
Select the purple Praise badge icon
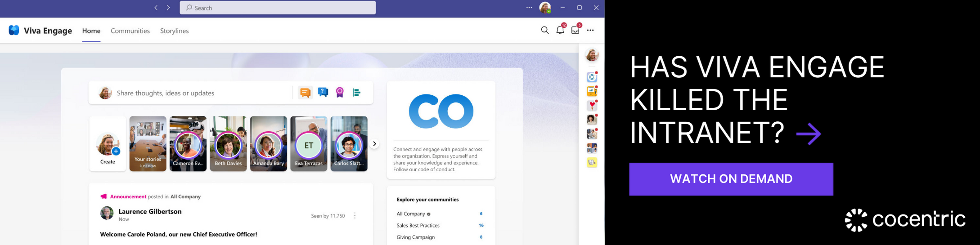coord(340,93)
